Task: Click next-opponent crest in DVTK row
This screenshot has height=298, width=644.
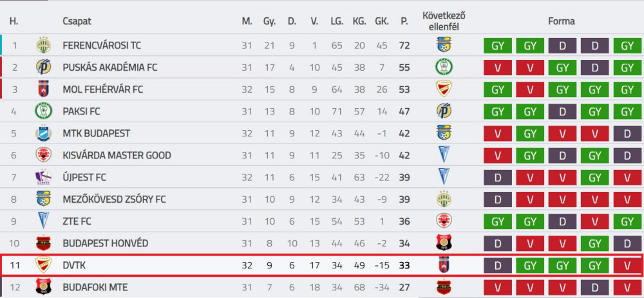Action: pos(444,265)
